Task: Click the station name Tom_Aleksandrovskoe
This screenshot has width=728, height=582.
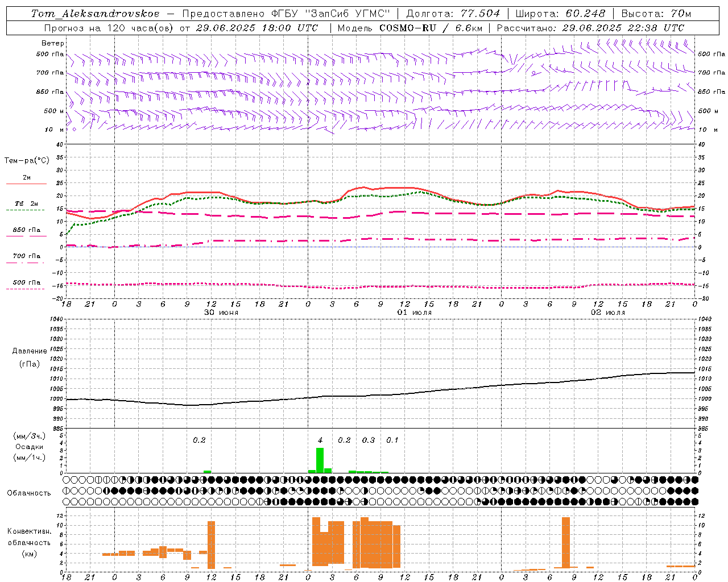Action: point(95,13)
